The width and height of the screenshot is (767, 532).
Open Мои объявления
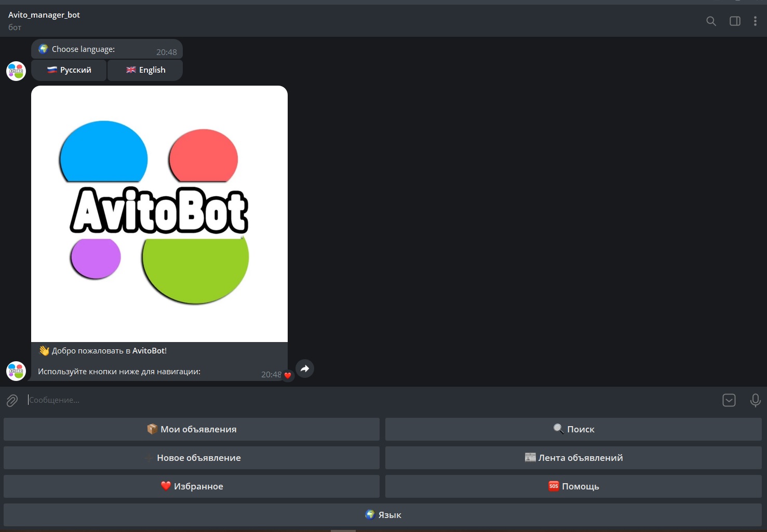click(x=192, y=429)
